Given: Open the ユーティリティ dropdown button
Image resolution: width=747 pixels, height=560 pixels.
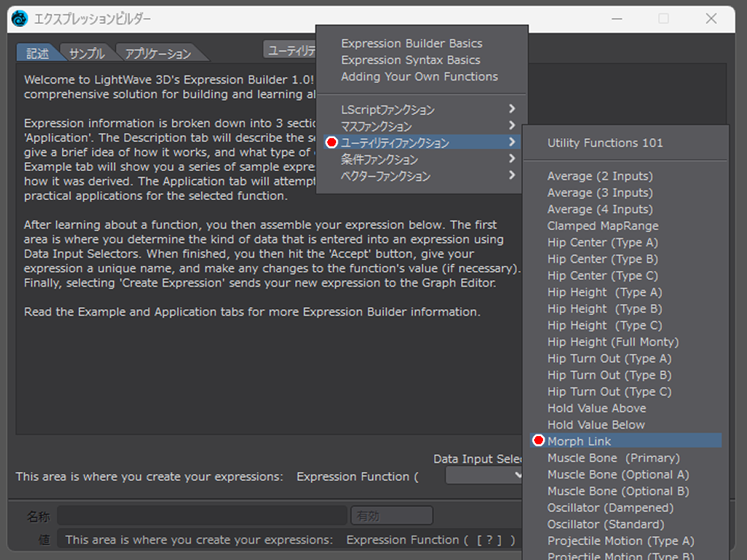Looking at the screenshot, I should pyautogui.click(x=290, y=49).
